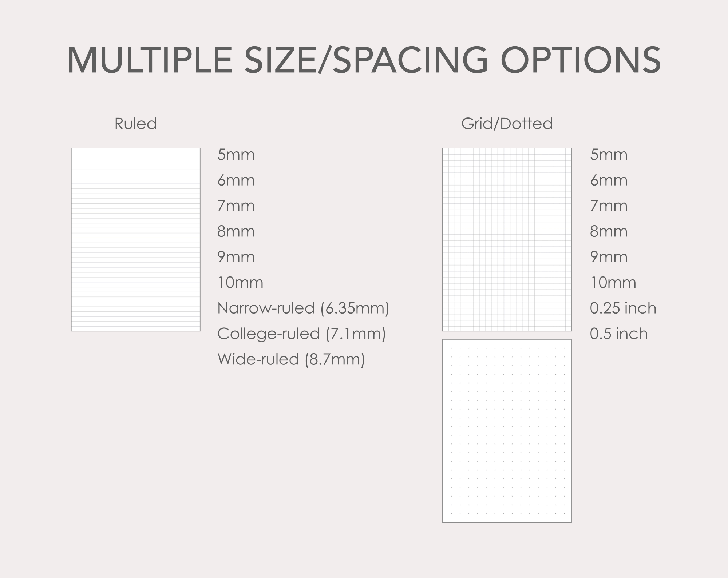This screenshot has height=578, width=728.
Task: Choose 7mm in the Grid/Dotted list
Action: coord(609,206)
